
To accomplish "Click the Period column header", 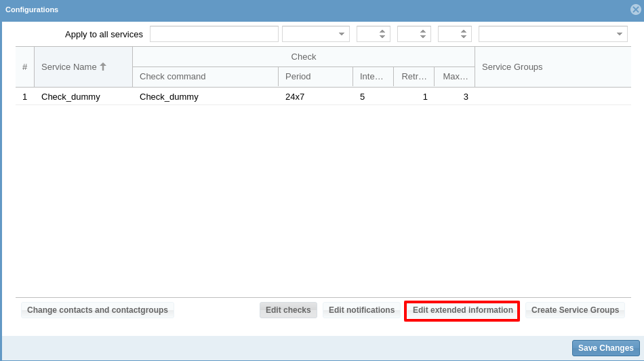I will (315, 77).
